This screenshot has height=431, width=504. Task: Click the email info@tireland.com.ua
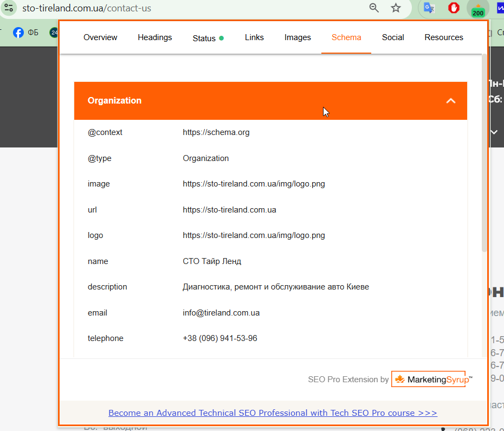pyautogui.click(x=221, y=313)
